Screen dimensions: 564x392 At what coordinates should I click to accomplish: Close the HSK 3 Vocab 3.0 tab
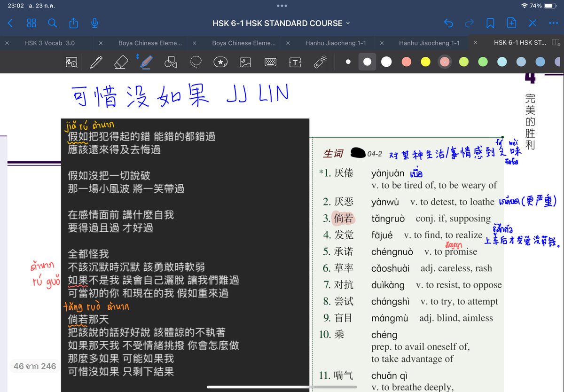pos(7,43)
